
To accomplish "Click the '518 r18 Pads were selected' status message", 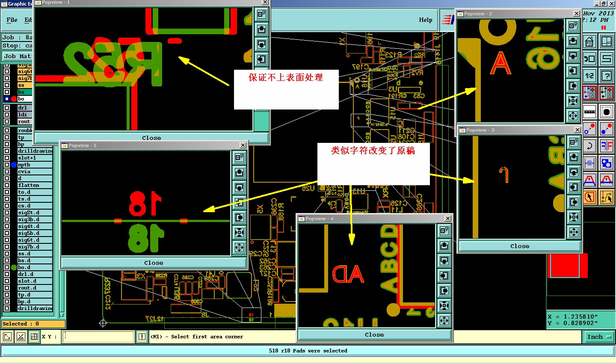I will pos(308,351).
